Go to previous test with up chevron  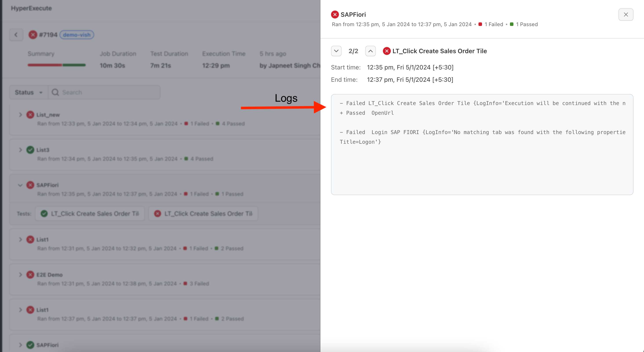coord(370,51)
